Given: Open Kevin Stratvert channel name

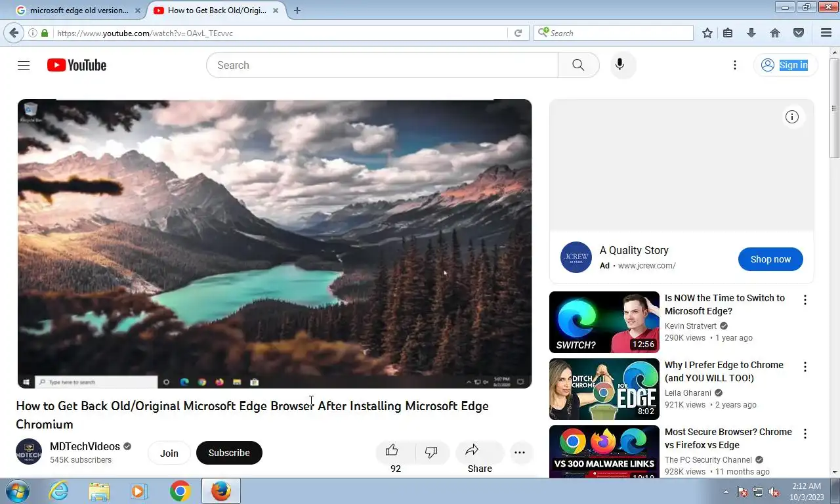Looking at the screenshot, I should (x=690, y=326).
